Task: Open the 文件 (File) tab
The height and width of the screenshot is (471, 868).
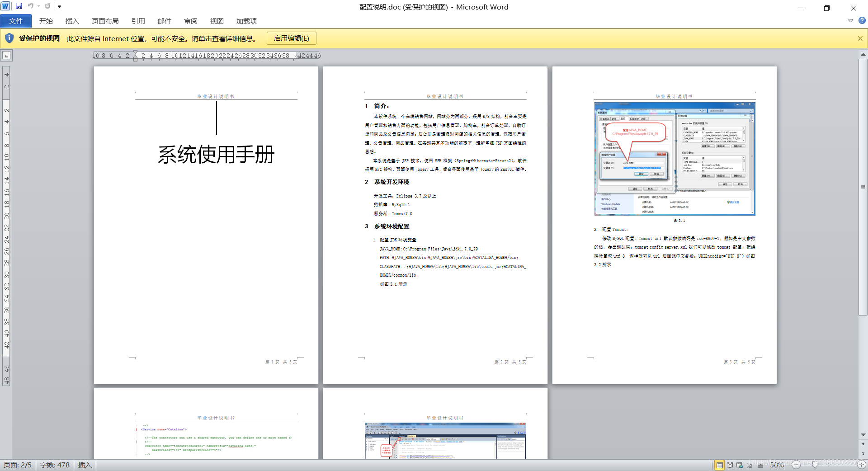Action: [16, 21]
